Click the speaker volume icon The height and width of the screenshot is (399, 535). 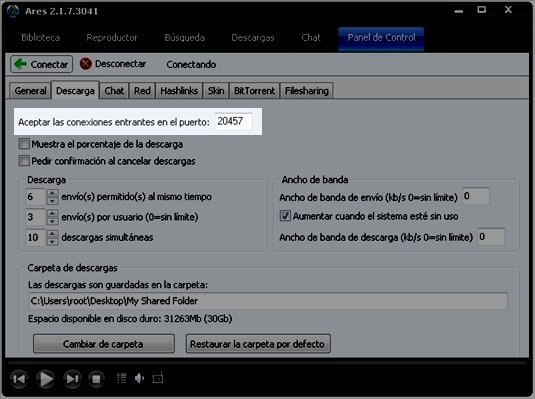[140, 378]
